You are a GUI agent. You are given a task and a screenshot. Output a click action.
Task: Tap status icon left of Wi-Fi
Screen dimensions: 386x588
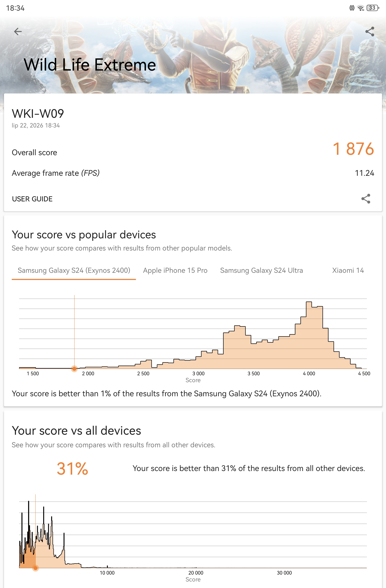[352, 8]
